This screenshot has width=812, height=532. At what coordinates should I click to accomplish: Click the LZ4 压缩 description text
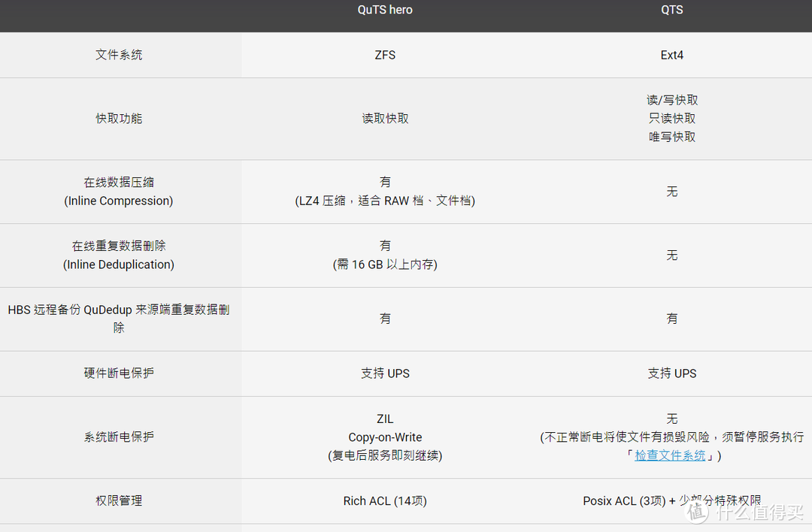click(x=385, y=201)
